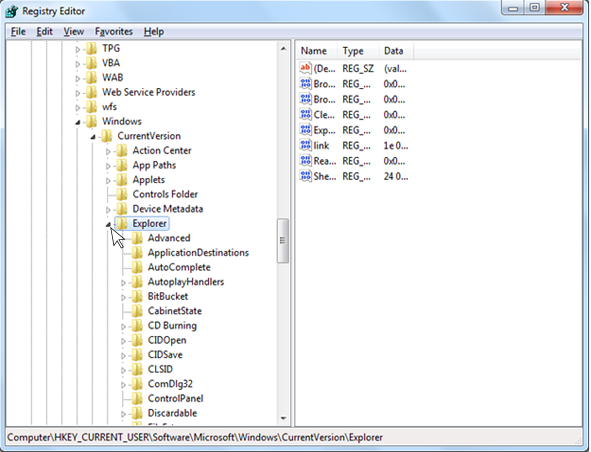This screenshot has height=452, width=591.
Task: Click the WAB folder icon
Action: (91, 78)
